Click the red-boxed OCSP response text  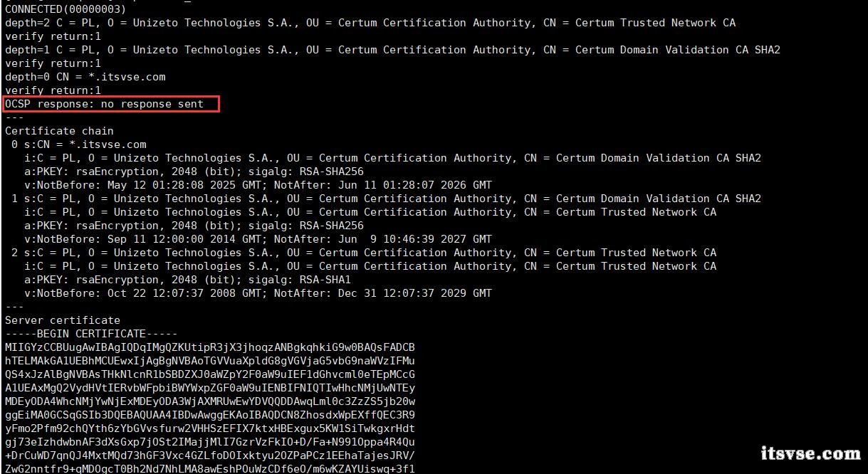point(104,104)
